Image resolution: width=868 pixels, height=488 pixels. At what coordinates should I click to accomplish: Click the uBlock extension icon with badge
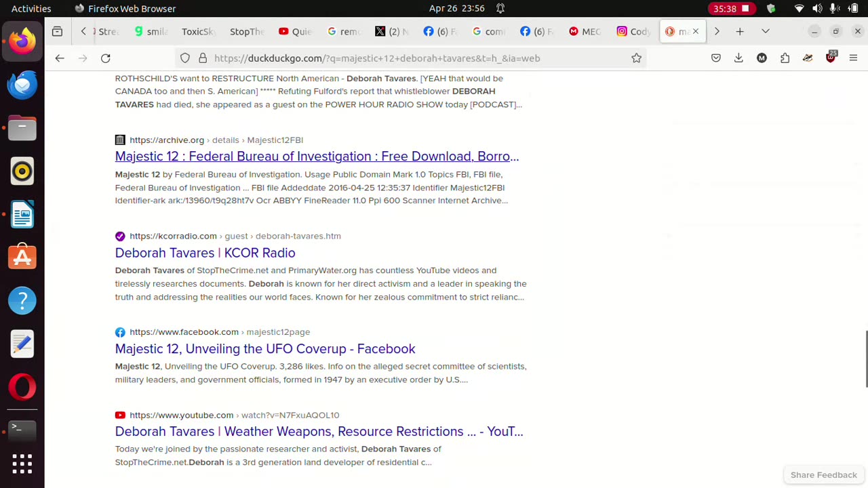coord(831,58)
